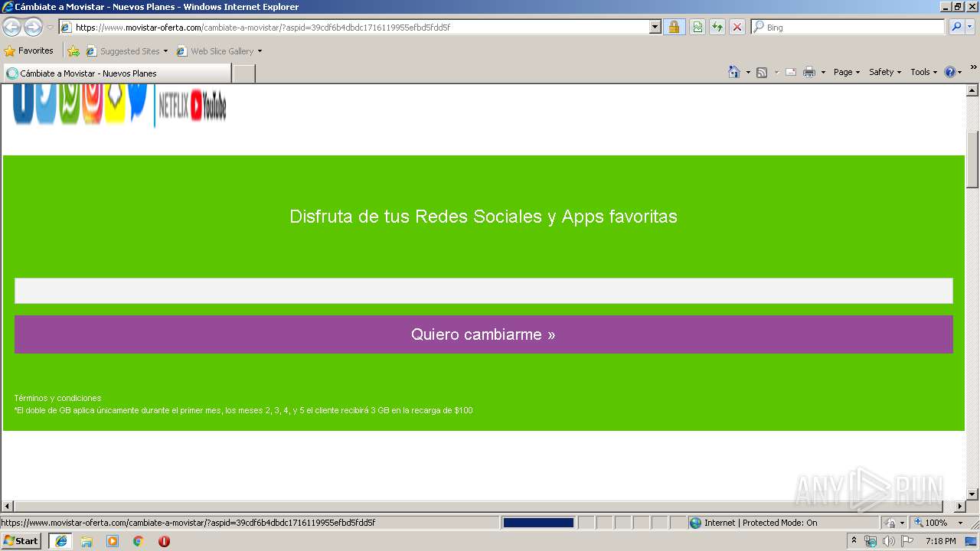
Task: Expand the Print options dropdown arrow
Action: point(823,72)
